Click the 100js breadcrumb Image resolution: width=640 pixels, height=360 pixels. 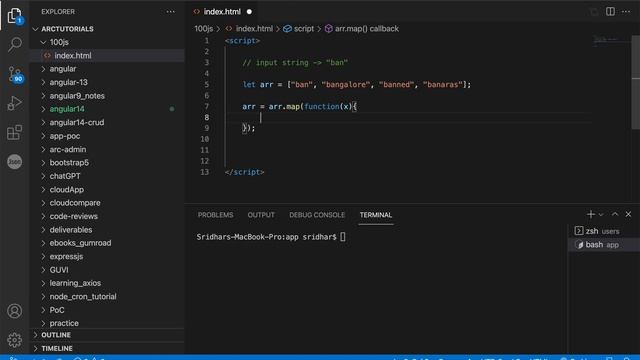coord(204,29)
